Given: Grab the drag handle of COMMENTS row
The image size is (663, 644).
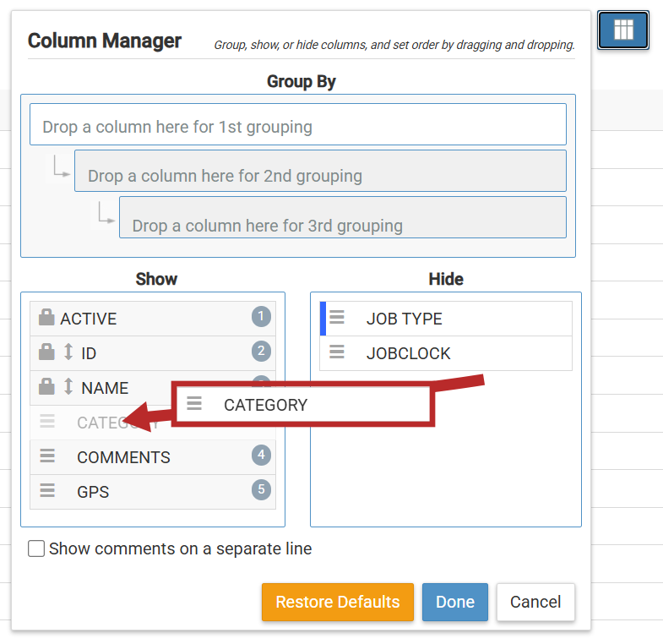Looking at the screenshot, I should point(47,456).
